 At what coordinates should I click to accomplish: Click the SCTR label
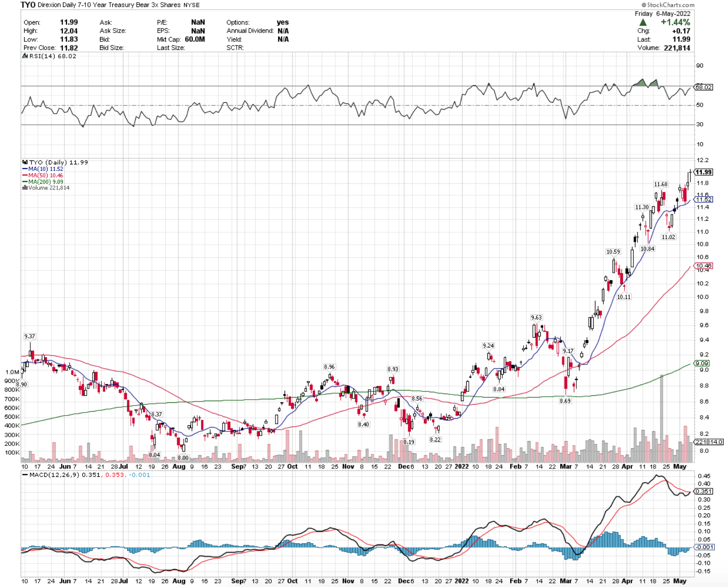[x=235, y=48]
